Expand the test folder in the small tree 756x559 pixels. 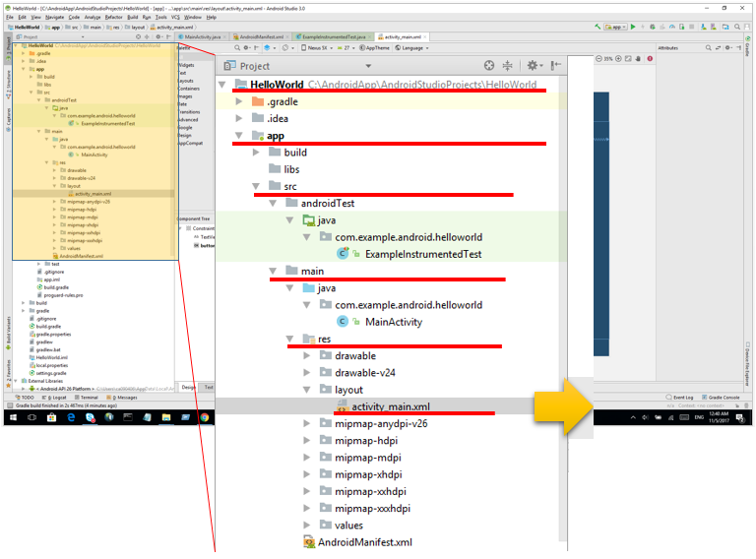tap(38, 264)
